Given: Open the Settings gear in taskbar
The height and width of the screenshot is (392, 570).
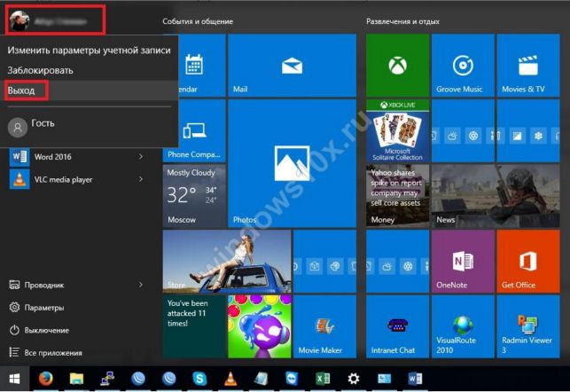Looking at the screenshot, I should coord(354,379).
